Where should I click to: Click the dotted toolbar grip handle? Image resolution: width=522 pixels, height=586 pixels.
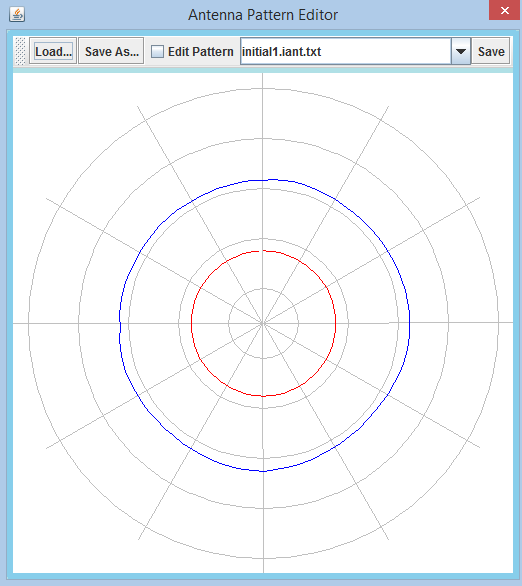tap(20, 51)
